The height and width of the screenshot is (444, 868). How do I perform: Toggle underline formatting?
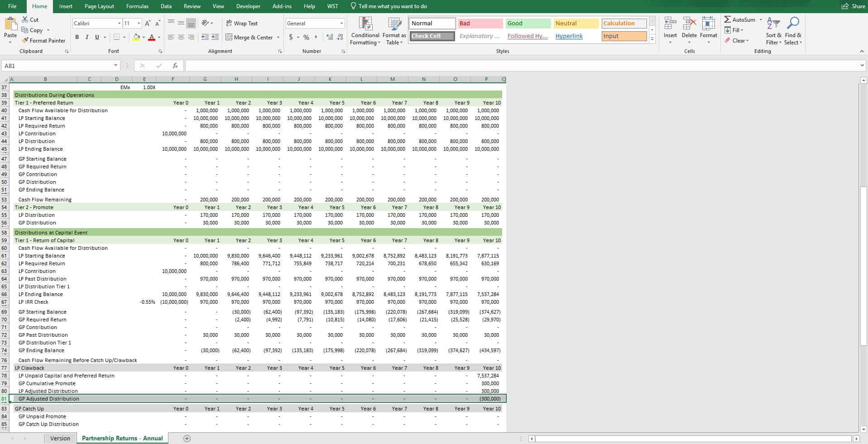[x=96, y=37]
